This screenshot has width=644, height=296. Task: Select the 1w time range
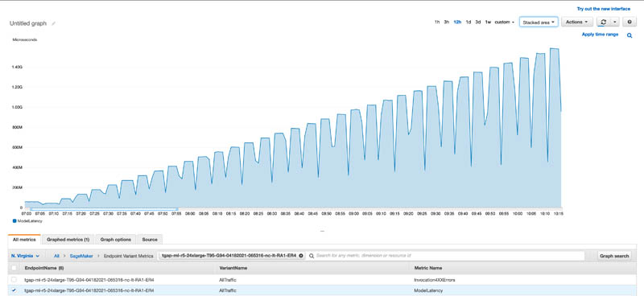point(488,23)
